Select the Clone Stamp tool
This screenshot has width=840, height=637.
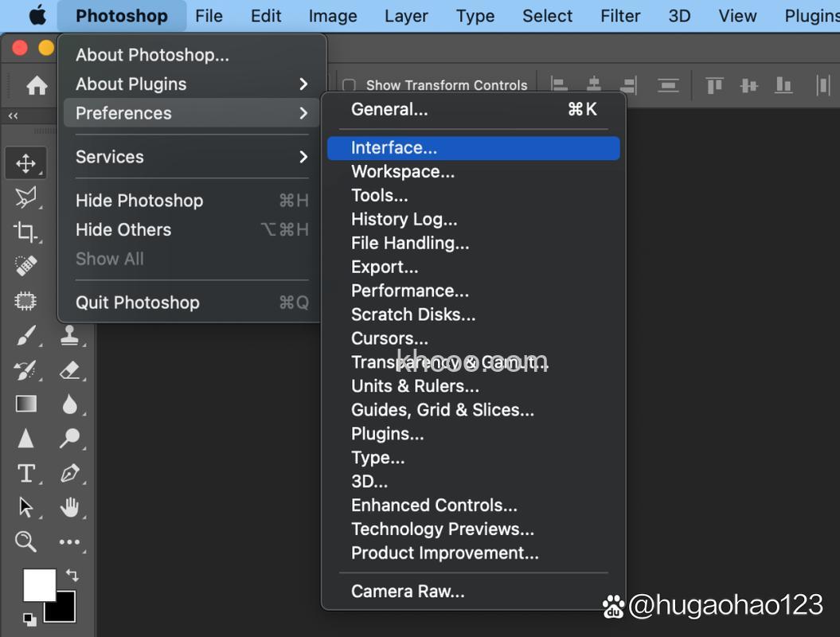[70, 335]
